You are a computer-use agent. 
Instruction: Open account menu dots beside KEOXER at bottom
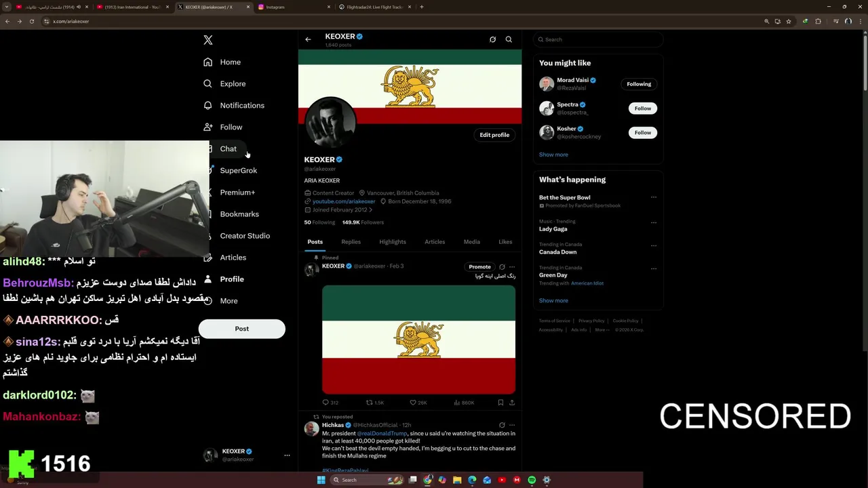287,455
